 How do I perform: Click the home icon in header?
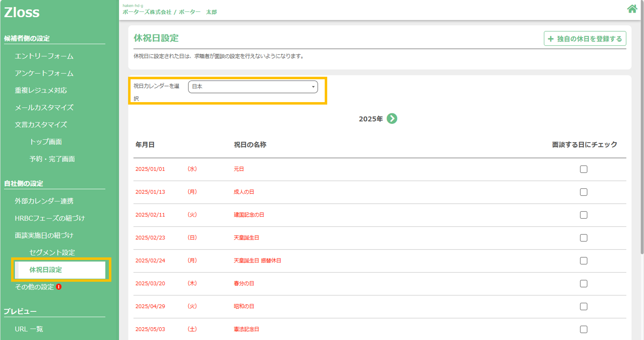(x=632, y=9)
